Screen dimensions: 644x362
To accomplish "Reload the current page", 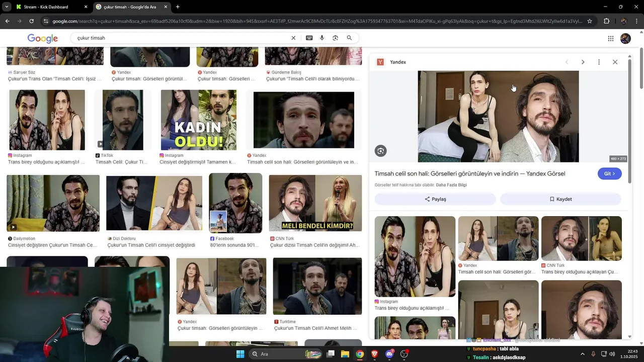I will 31,21.
